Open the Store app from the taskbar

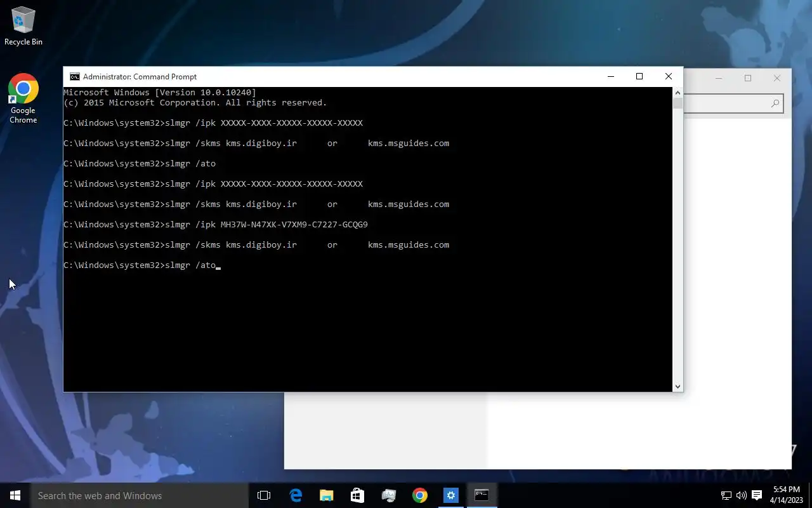(357, 495)
